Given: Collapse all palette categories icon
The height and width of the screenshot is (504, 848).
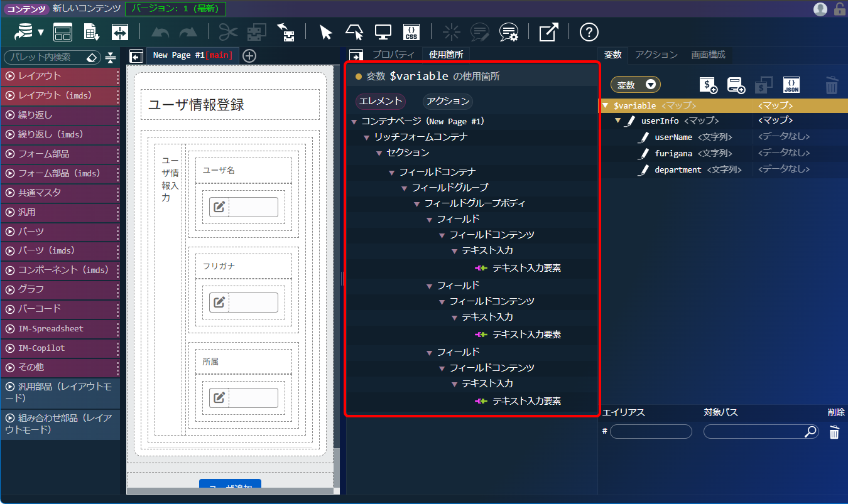Looking at the screenshot, I should tap(111, 57).
